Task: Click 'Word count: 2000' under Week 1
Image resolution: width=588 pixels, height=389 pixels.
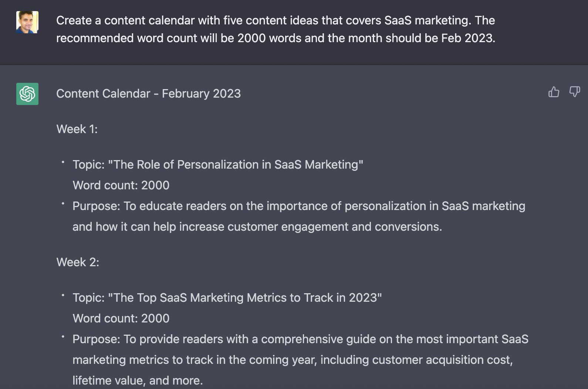Action: coord(121,185)
